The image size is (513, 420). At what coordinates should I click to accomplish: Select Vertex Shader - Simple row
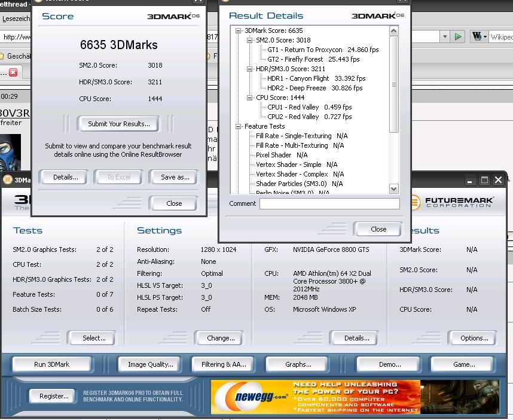[297, 165]
